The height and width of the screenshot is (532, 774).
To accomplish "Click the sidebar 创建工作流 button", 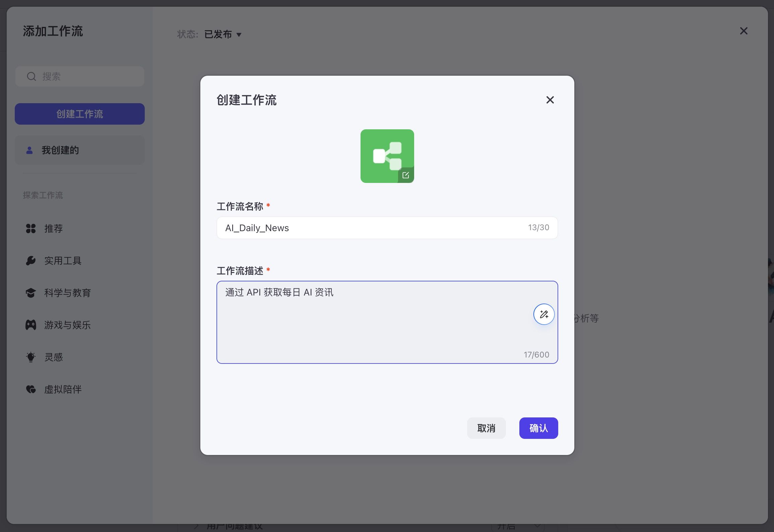I will pos(80,114).
